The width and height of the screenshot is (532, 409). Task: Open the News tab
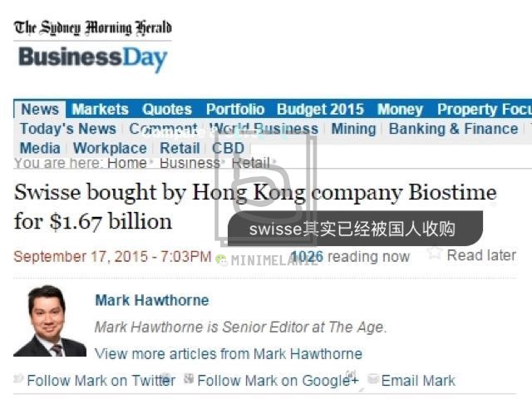tap(40, 110)
